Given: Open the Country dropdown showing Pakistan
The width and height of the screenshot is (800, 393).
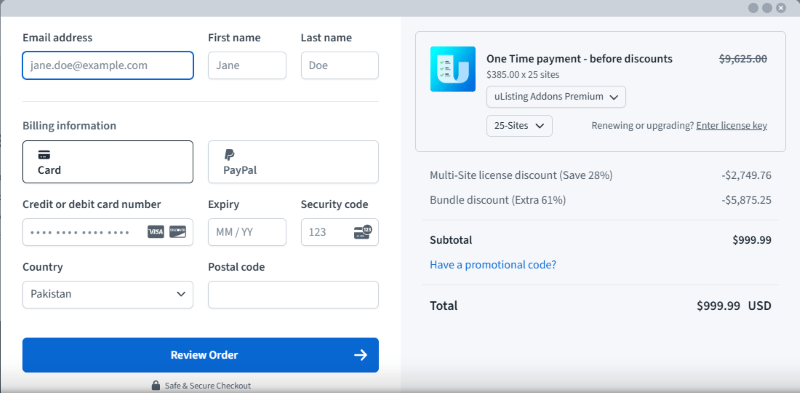Looking at the screenshot, I should point(108,294).
